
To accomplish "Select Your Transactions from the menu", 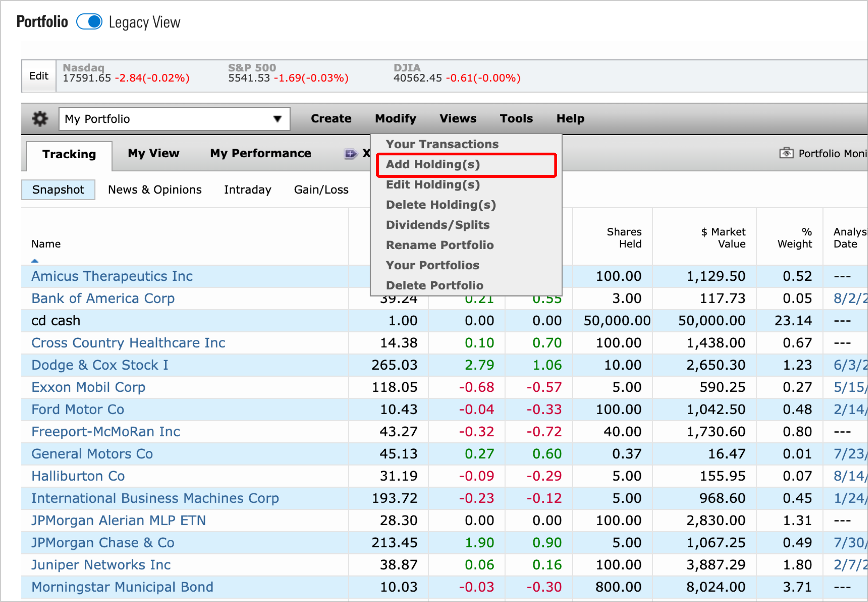I will [x=442, y=144].
